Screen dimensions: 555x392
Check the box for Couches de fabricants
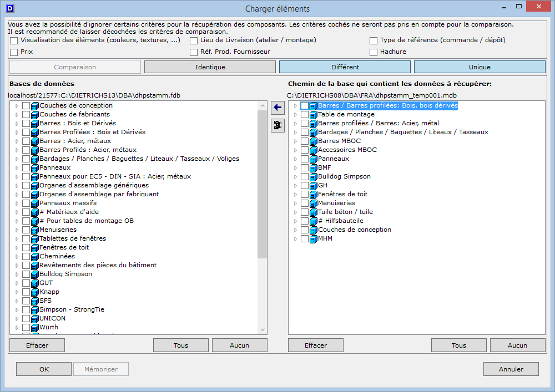[x=26, y=115]
